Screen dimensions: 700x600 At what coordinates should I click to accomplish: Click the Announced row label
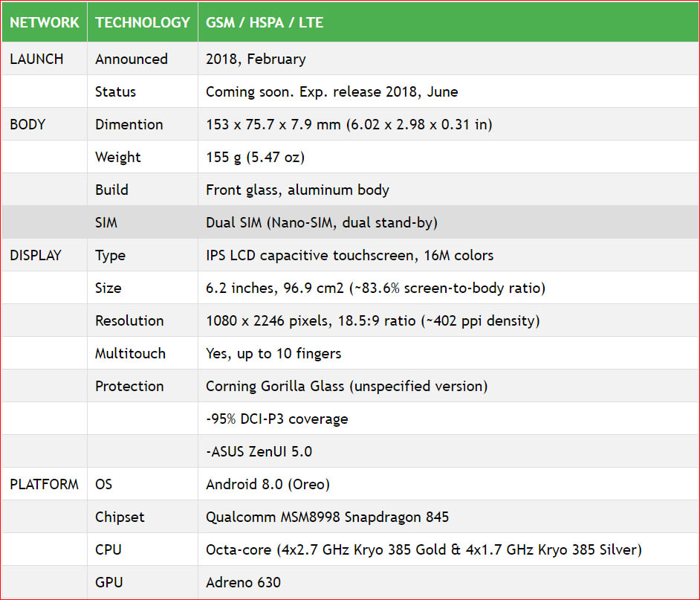[132, 59]
